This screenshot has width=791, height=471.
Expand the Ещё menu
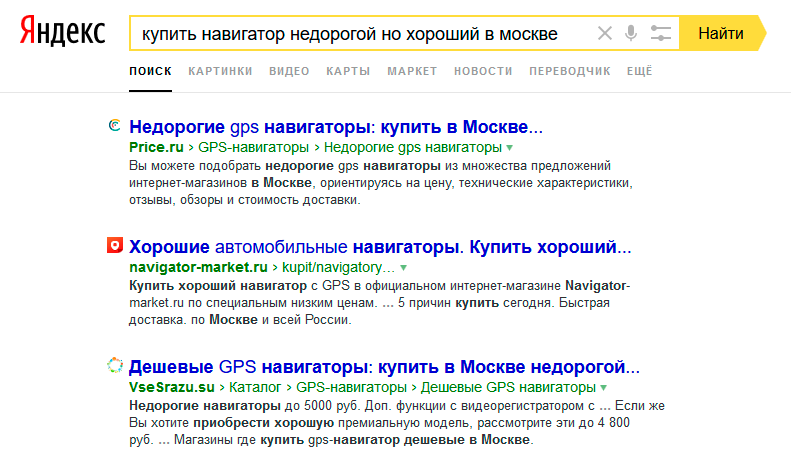click(640, 71)
